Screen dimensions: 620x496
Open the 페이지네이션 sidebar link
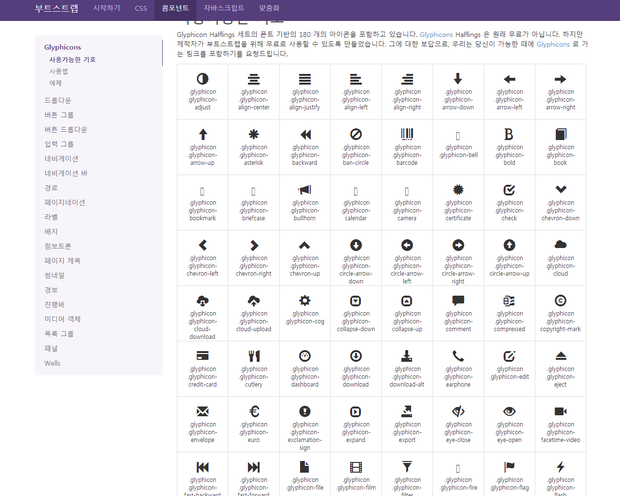coord(65,203)
